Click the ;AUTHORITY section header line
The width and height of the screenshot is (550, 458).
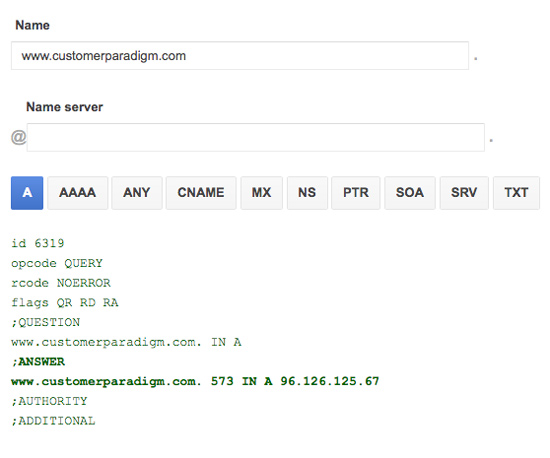(x=49, y=401)
